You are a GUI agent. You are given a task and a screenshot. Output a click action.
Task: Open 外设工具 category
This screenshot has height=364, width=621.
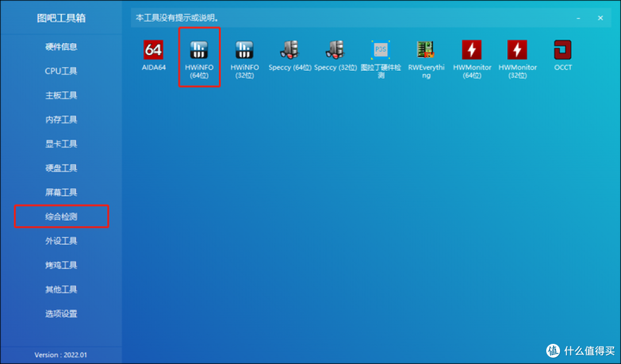tap(61, 241)
